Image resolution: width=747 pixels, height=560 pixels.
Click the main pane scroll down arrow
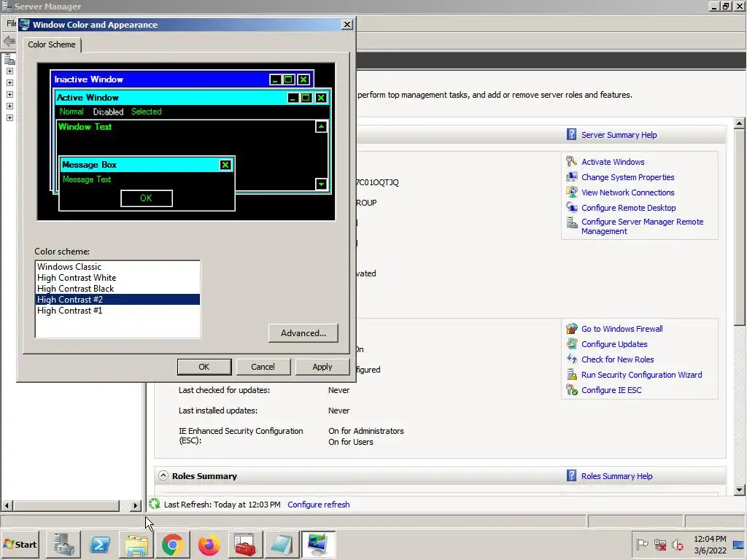(x=740, y=489)
